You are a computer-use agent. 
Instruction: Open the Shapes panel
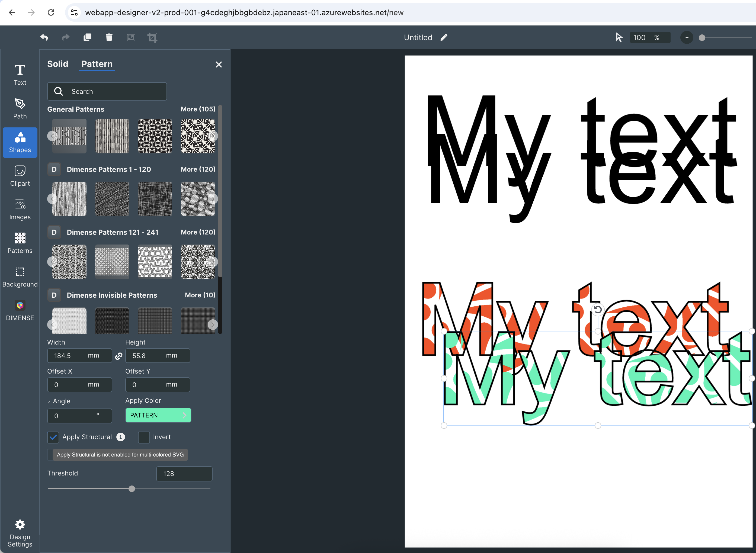pyautogui.click(x=20, y=142)
